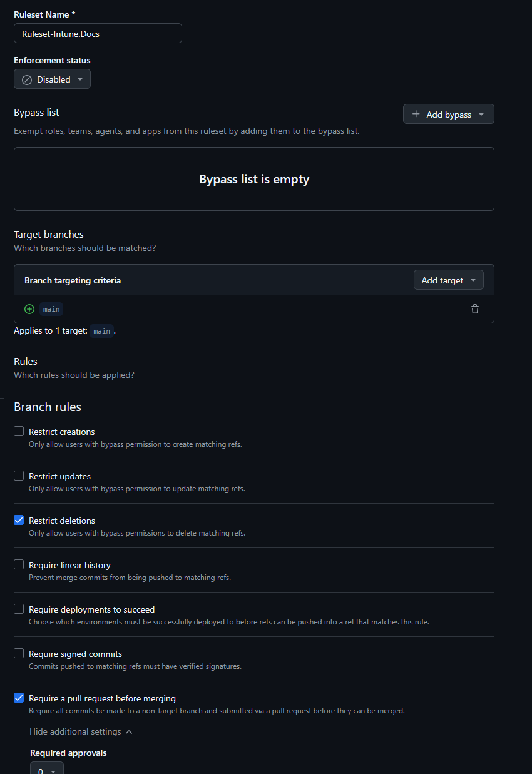Open the Required approvals dropdown
This screenshot has width=532, height=774.
coord(46,770)
